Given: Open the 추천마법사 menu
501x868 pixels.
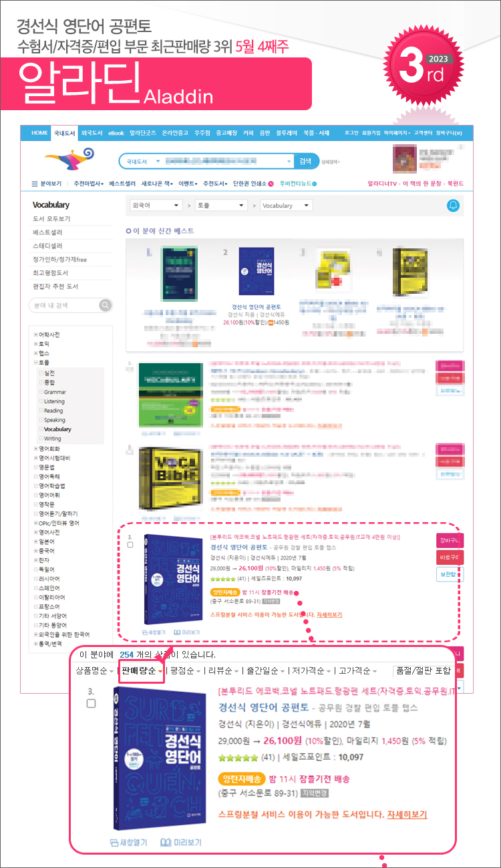Looking at the screenshot, I should 88,184.
